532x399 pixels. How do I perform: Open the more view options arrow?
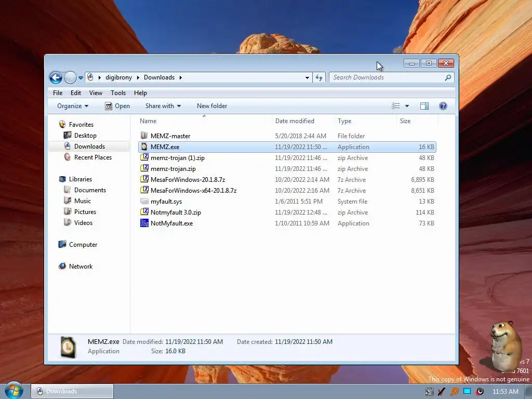coord(407,106)
